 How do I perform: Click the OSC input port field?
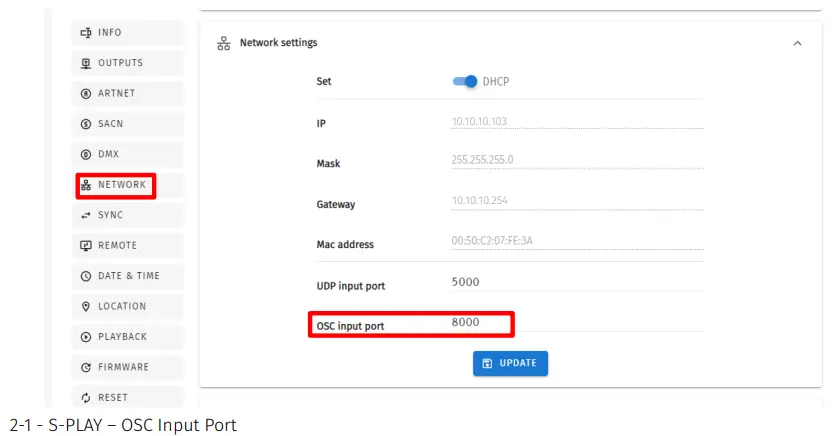click(x=577, y=323)
